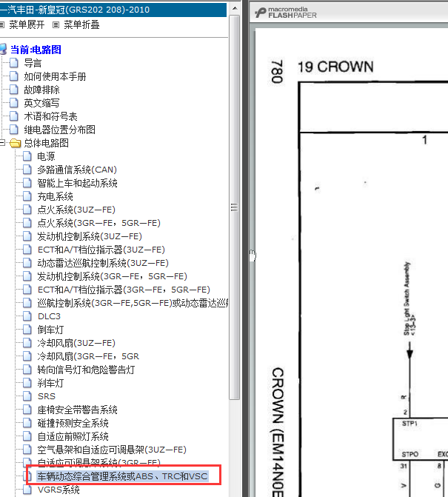Click the page icon beside 术语和符号表

point(13,116)
